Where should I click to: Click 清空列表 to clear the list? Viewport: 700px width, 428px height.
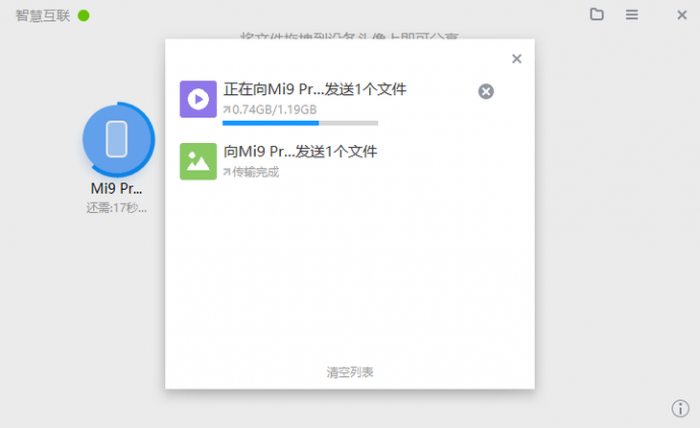350,372
